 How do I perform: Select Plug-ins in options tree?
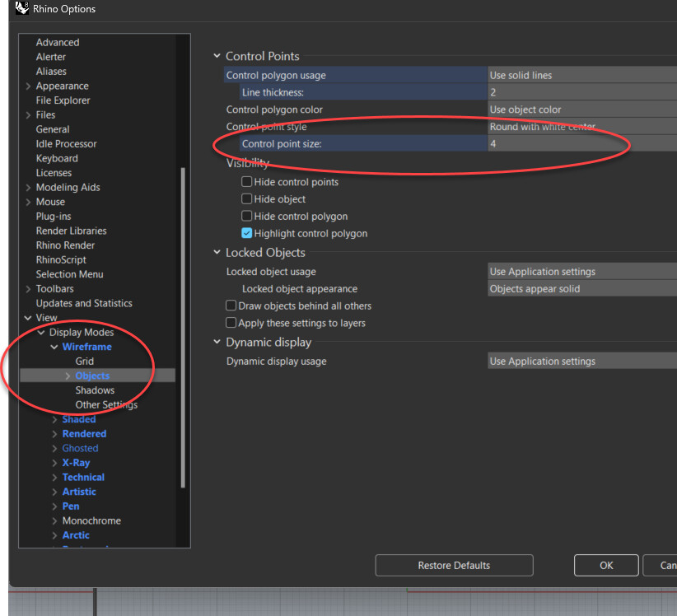(54, 217)
